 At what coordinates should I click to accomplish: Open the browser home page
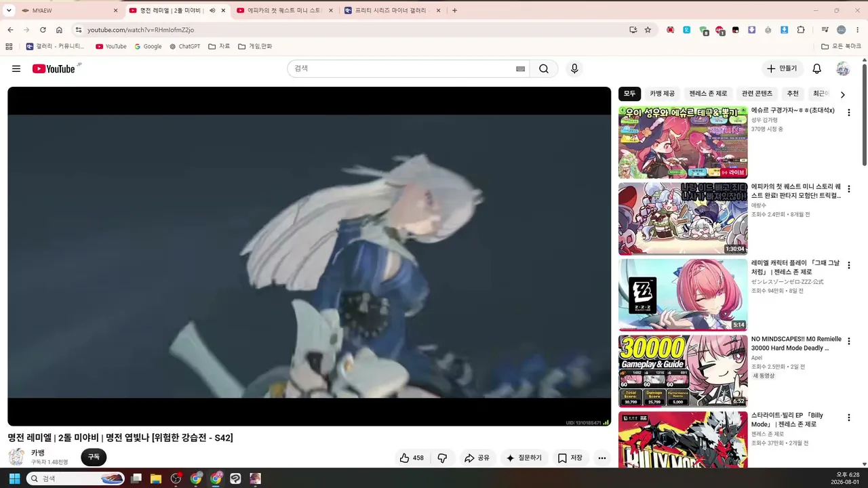point(59,30)
